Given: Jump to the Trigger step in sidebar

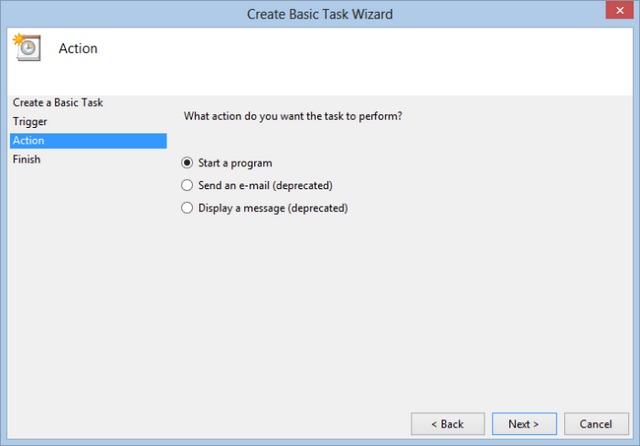Looking at the screenshot, I should 30,122.
